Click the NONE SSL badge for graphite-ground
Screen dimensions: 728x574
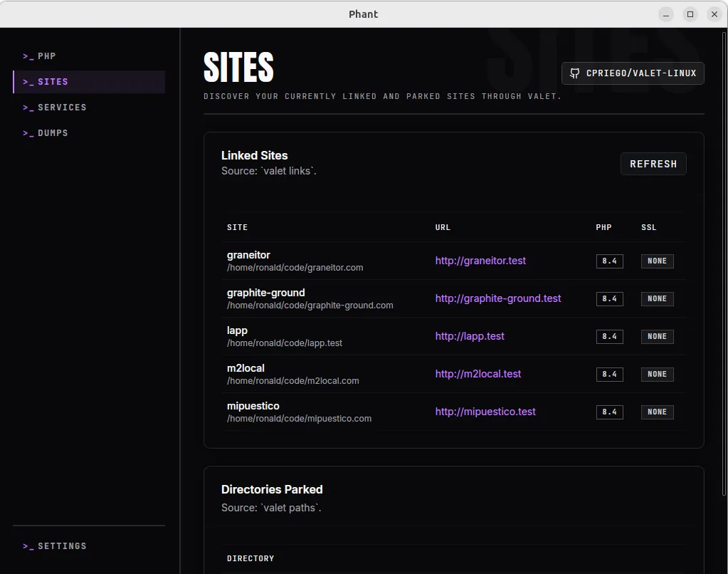click(658, 299)
